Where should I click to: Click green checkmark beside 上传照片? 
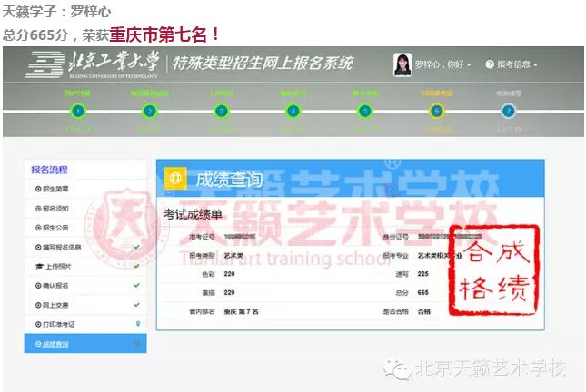136,266
